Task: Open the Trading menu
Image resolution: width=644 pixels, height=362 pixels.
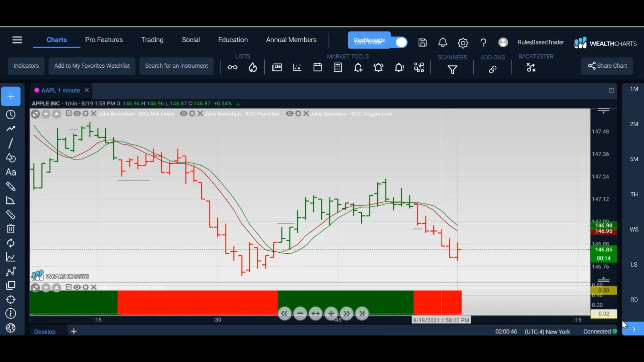Action: [x=152, y=40]
